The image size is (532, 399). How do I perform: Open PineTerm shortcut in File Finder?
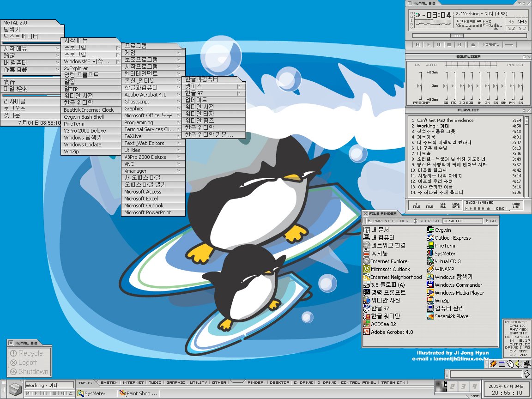(x=441, y=246)
